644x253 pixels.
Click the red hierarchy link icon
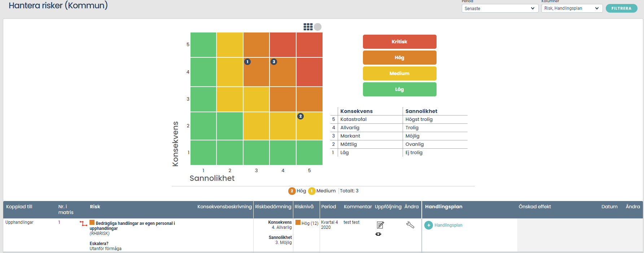point(83,224)
